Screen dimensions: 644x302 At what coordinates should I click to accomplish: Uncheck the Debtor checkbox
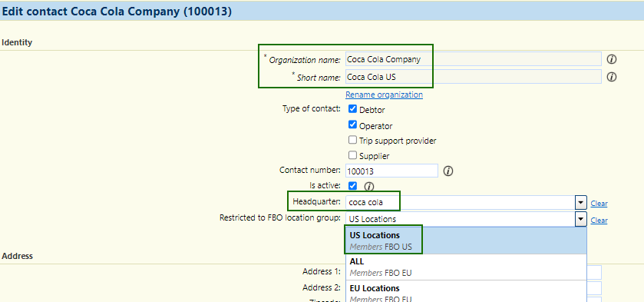(x=352, y=109)
